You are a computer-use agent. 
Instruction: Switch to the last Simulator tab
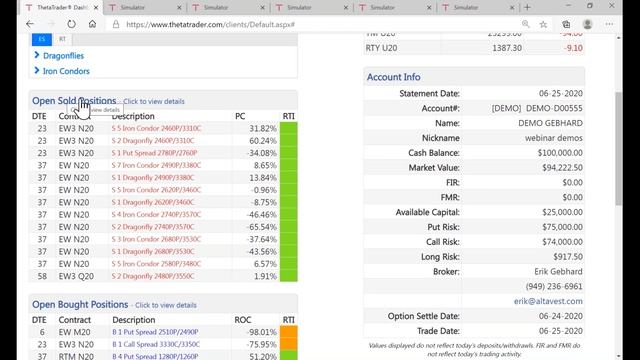(477, 7)
